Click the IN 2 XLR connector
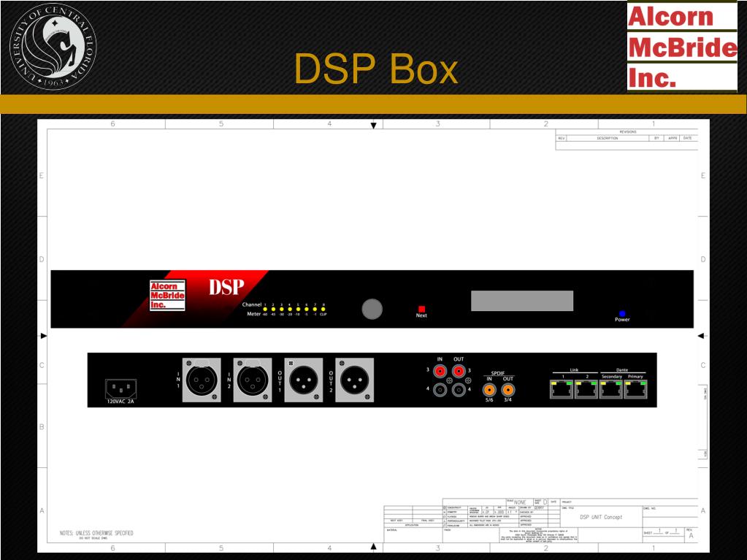 click(x=253, y=380)
